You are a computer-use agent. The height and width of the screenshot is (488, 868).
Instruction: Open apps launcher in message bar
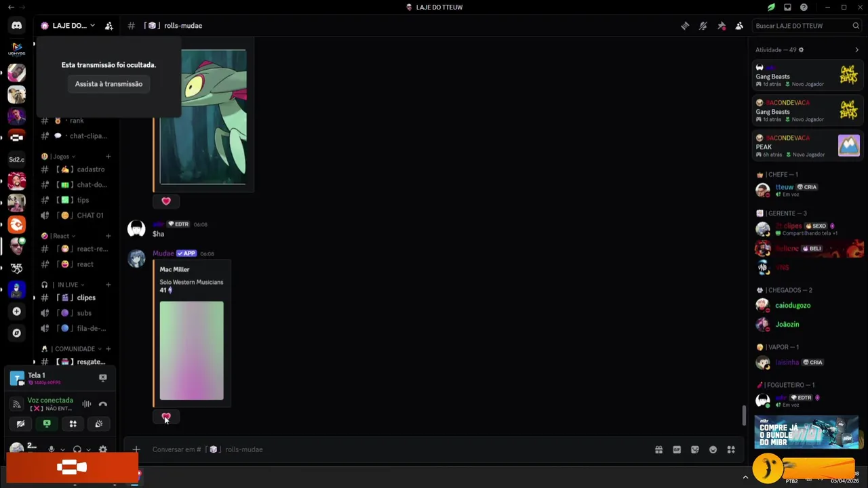[731, 449]
